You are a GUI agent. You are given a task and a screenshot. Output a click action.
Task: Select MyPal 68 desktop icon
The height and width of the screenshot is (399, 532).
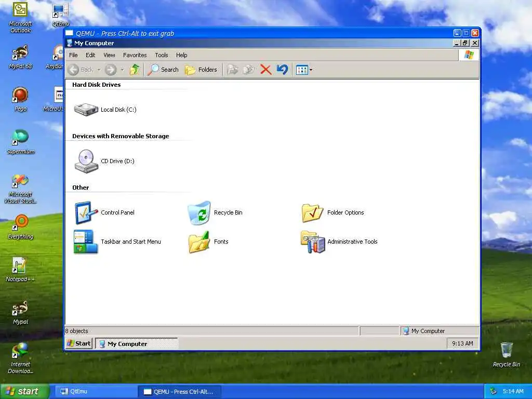pyautogui.click(x=20, y=57)
